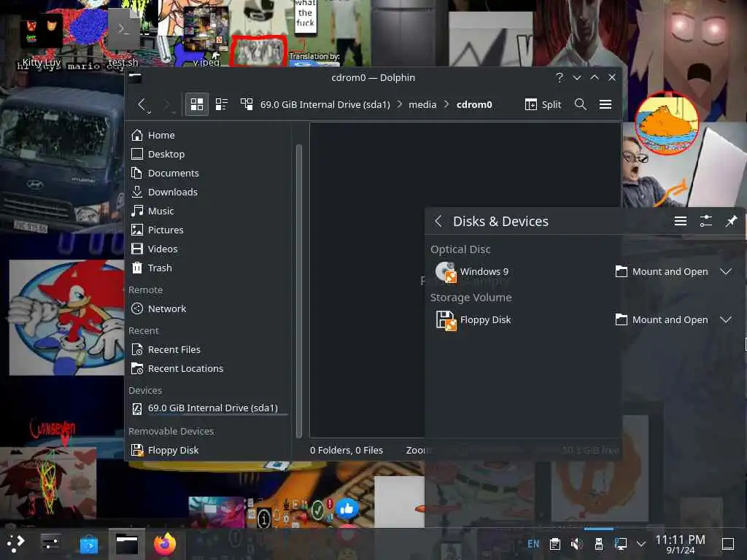Click the Places panel vertical scrollbar

click(x=298, y=291)
